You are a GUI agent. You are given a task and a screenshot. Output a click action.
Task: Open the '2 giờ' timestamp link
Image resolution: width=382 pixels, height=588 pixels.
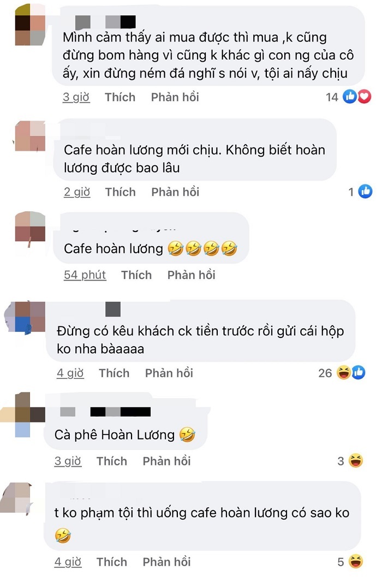click(x=77, y=192)
